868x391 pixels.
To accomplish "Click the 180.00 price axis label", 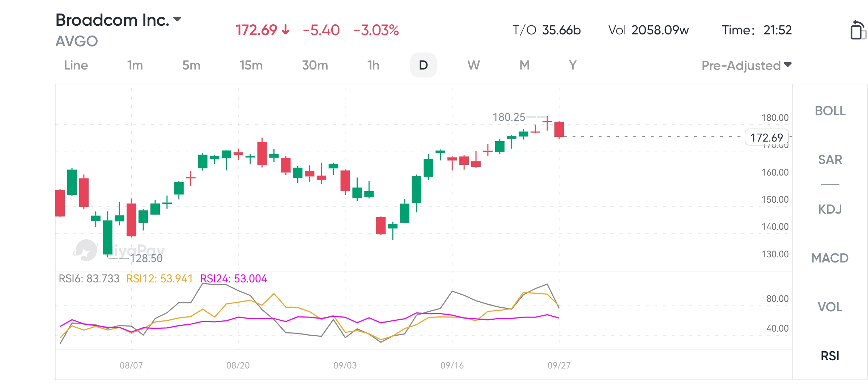I will (x=775, y=118).
